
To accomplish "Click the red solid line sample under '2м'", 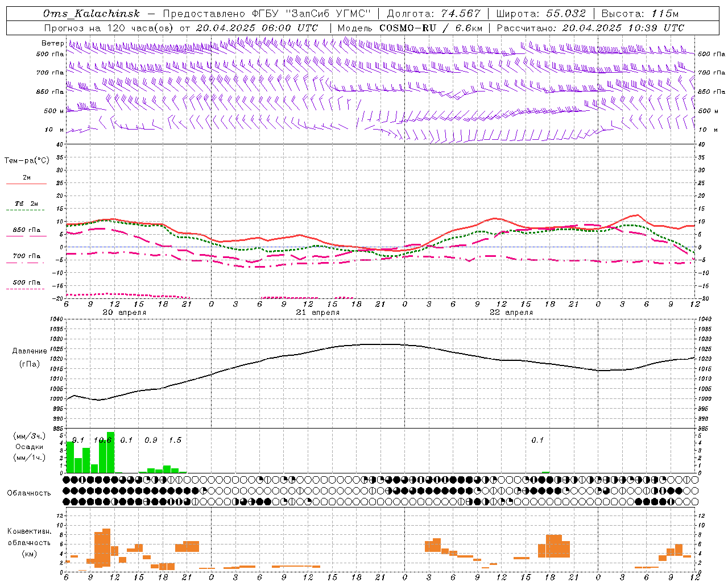I will pos(26,184).
